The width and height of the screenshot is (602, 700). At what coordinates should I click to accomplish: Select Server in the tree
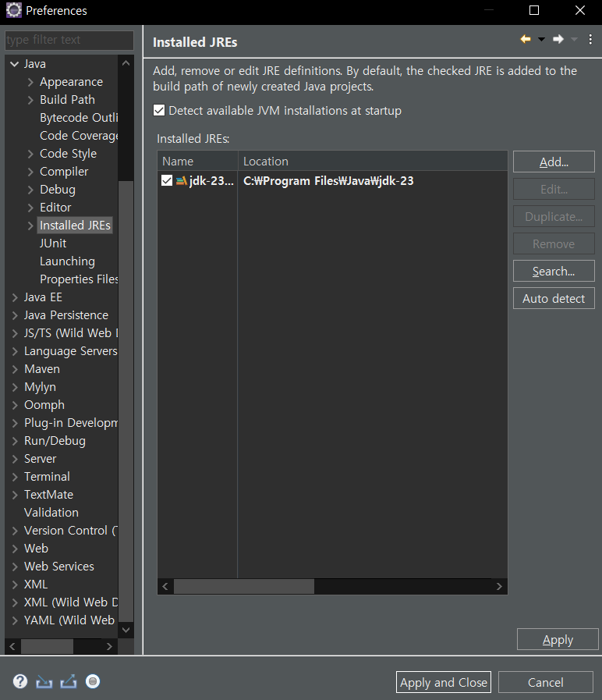click(x=41, y=459)
